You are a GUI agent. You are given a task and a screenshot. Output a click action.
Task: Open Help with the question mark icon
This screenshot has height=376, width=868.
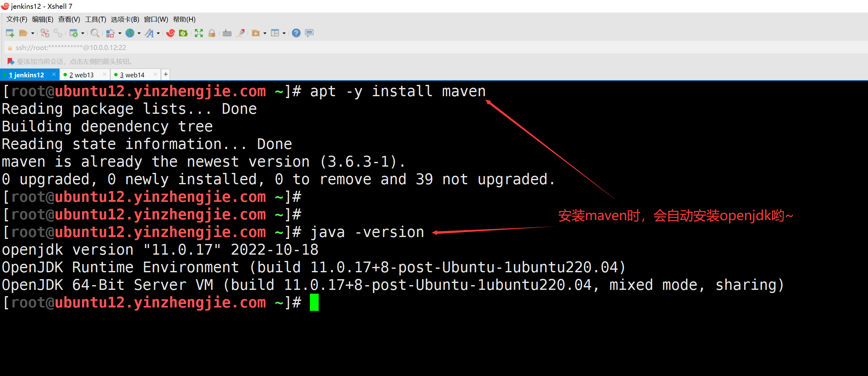(296, 33)
